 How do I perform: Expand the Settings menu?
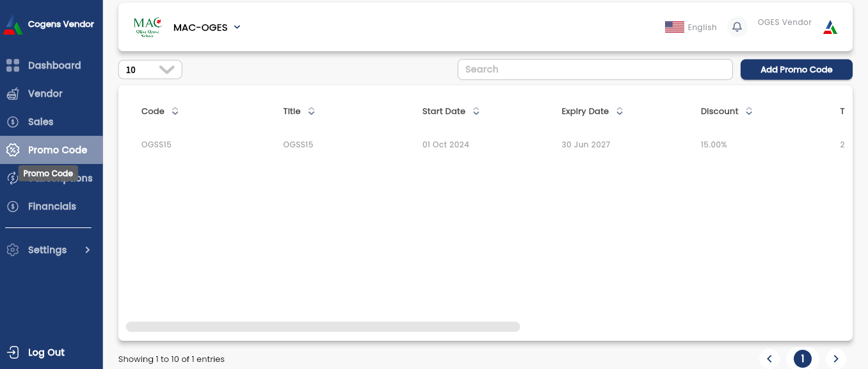point(48,250)
